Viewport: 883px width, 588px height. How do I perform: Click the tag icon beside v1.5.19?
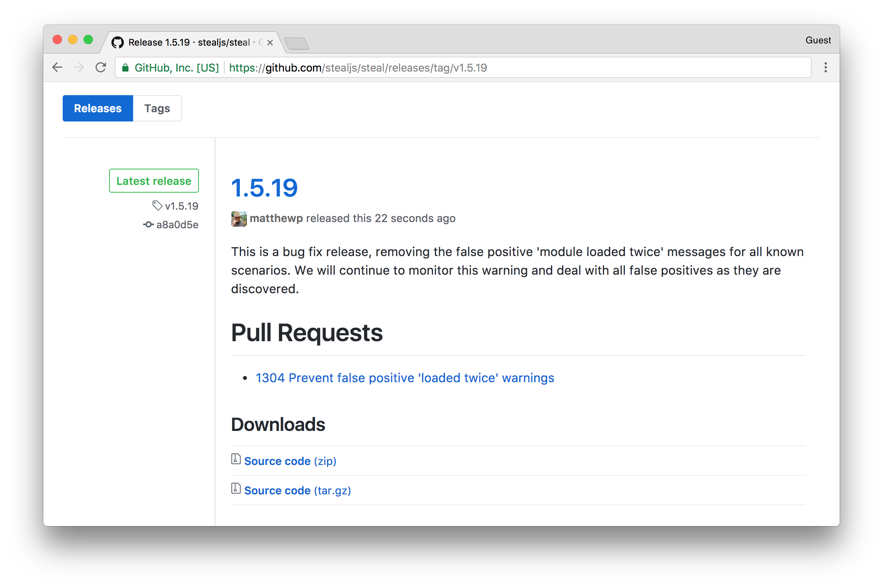(157, 206)
